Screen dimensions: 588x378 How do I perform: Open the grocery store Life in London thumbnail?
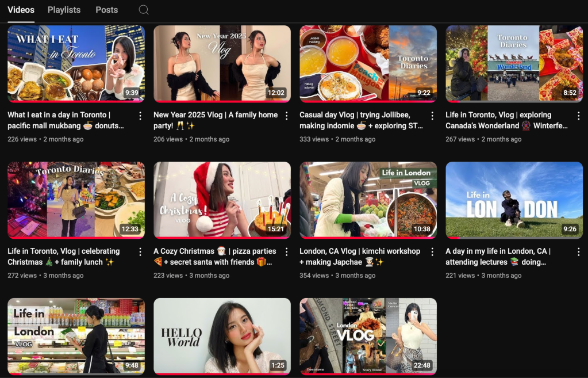pyautogui.click(x=76, y=336)
